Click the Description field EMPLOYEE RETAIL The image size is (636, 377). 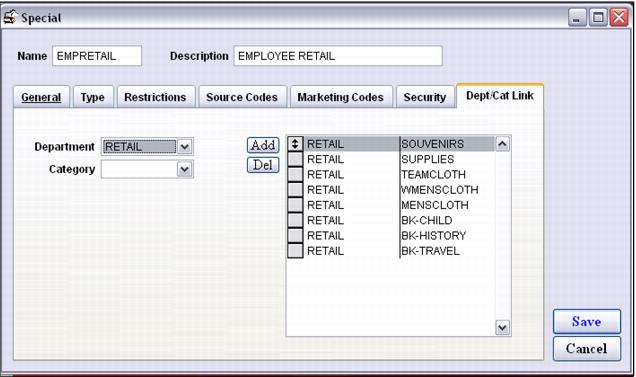338,56
